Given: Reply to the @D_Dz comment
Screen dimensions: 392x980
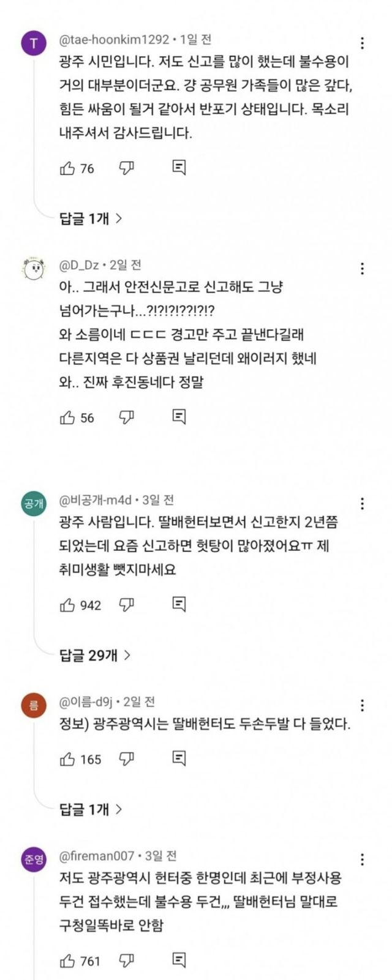Looking at the screenshot, I should click(x=179, y=417).
